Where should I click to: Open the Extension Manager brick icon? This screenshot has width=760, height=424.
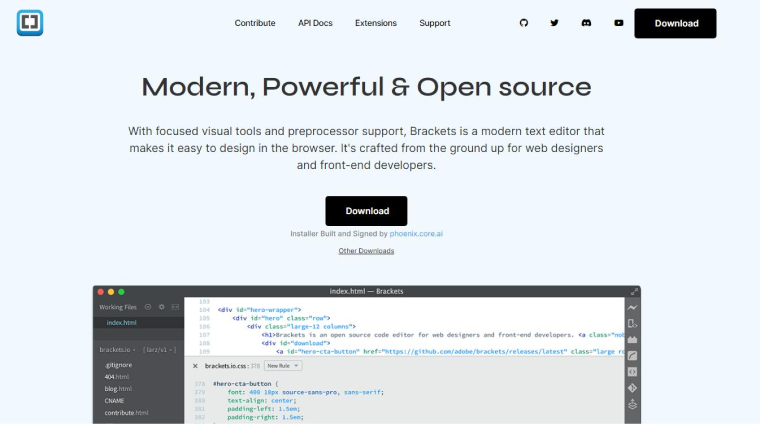point(633,340)
